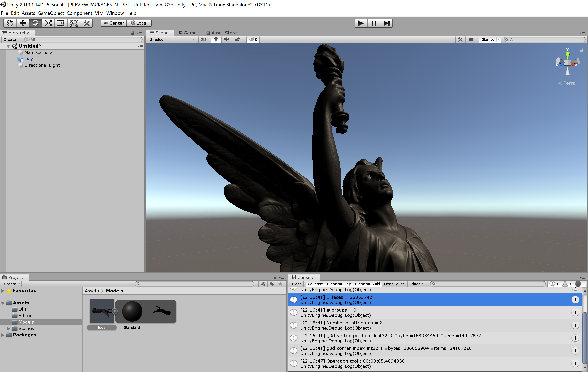
Task: Select the lucy model thumbnail
Action: click(102, 311)
